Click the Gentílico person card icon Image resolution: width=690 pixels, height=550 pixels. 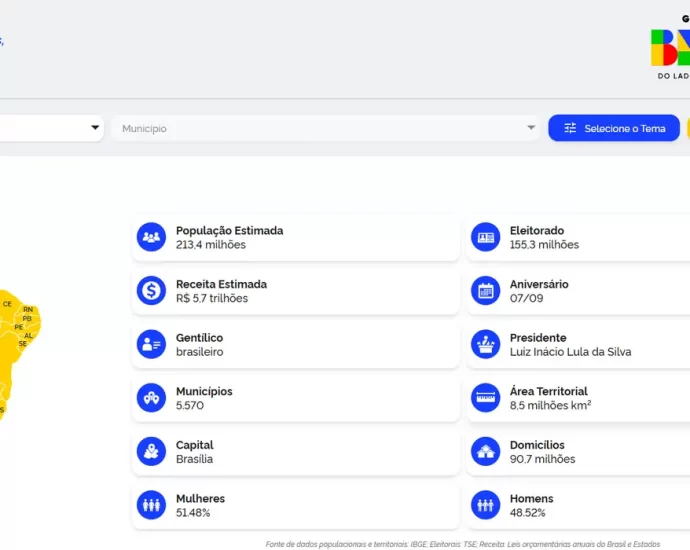151,345
